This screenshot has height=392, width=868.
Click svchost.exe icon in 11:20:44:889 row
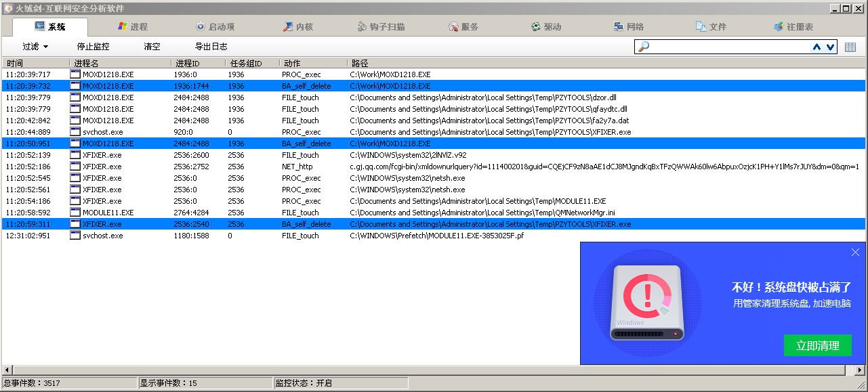tap(75, 132)
